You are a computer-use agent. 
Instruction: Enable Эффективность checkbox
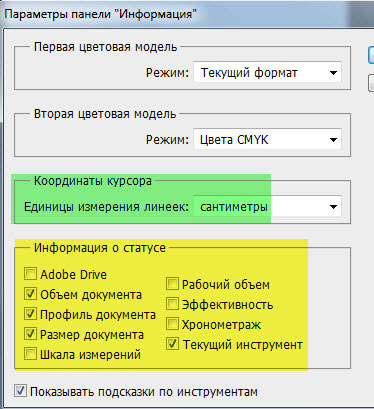tap(172, 304)
